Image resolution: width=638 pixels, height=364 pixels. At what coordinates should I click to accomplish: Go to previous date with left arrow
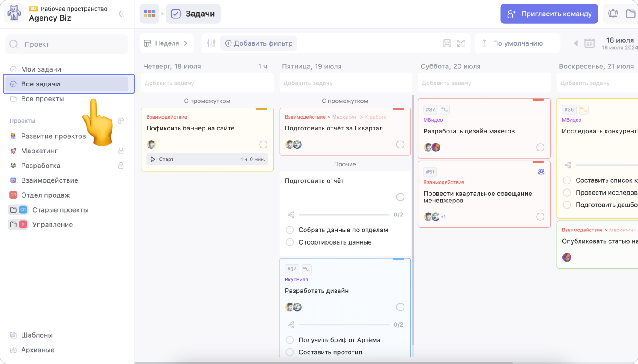click(576, 43)
